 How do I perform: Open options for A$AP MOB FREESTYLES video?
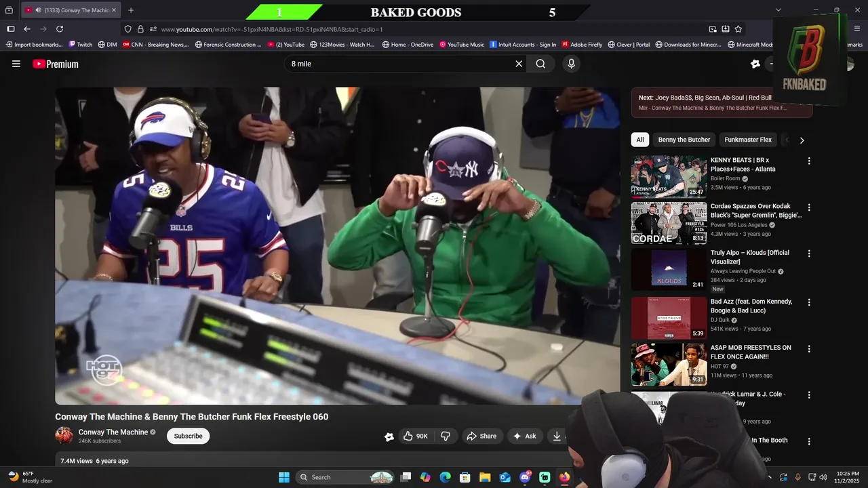[808, 348]
